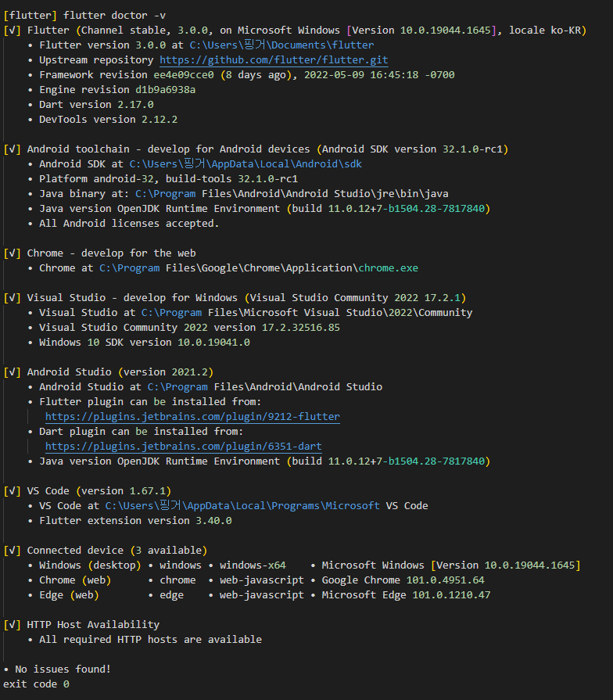Click the chrome.exe file name
This screenshot has height=700, width=613.
(388, 267)
